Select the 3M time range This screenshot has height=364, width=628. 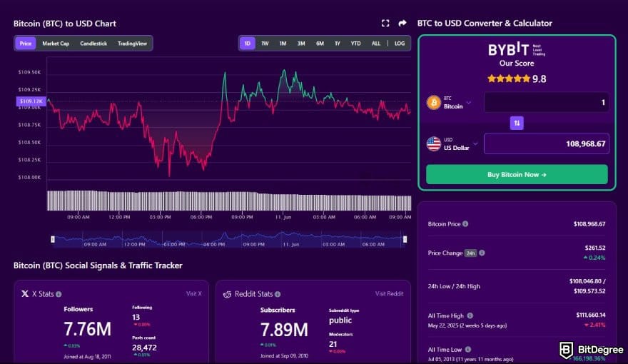coord(301,44)
